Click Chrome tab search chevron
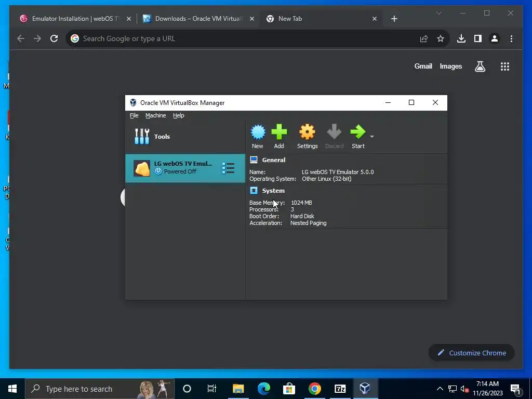This screenshot has height=399, width=532. (x=438, y=13)
